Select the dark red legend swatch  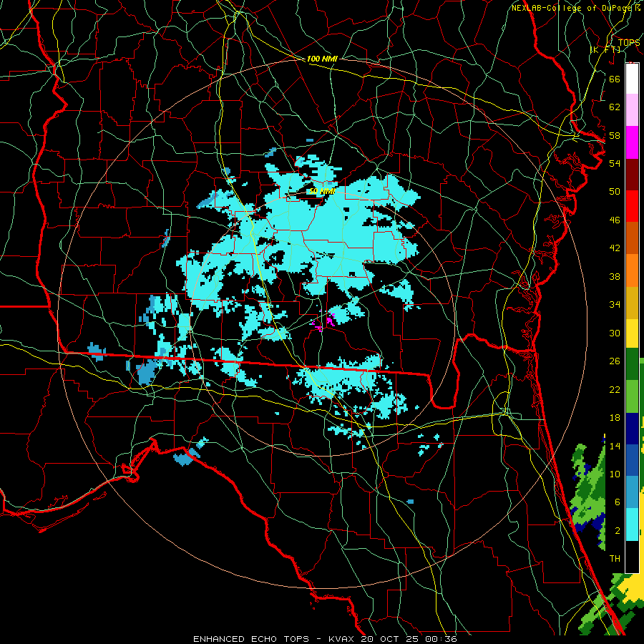pyautogui.click(x=632, y=174)
